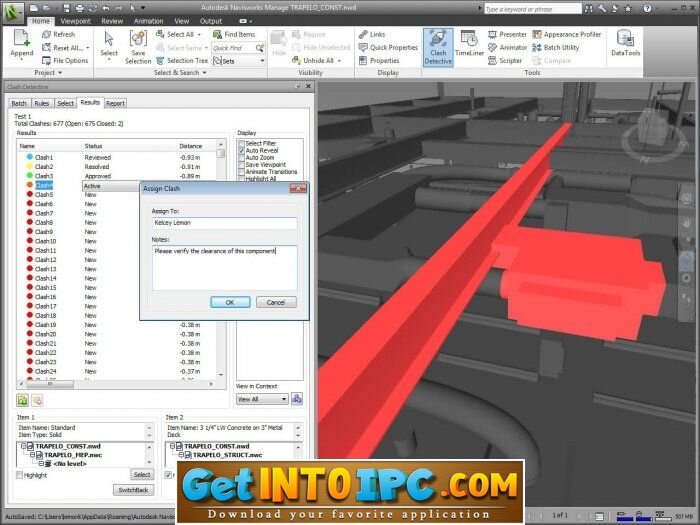Click the Output ribbon tab
Viewport: 700px width, 525px height.
pos(211,21)
